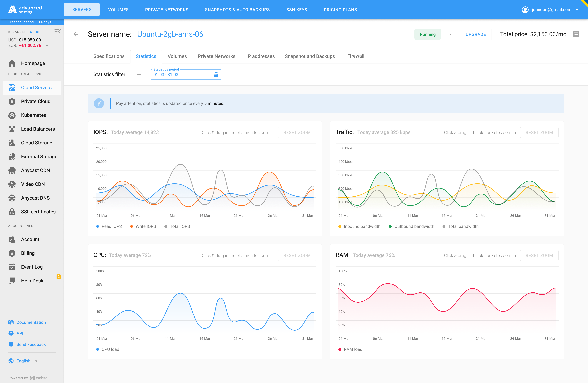Screen dimensions: 588x383
Task: Open Kubernetes section
Action: pos(32,115)
